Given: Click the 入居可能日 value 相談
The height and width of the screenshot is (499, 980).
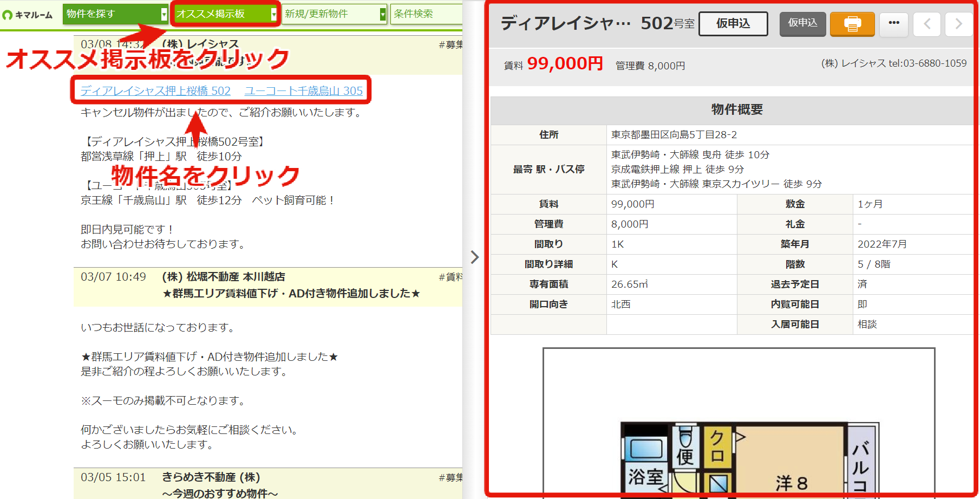Looking at the screenshot, I should (867, 325).
